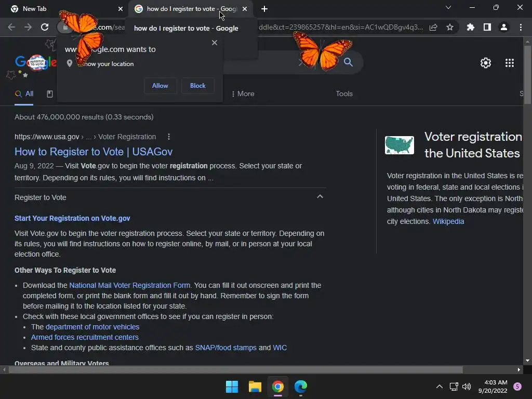The height and width of the screenshot is (399, 532).
Task: Follow the WIC link
Action: tap(280, 348)
